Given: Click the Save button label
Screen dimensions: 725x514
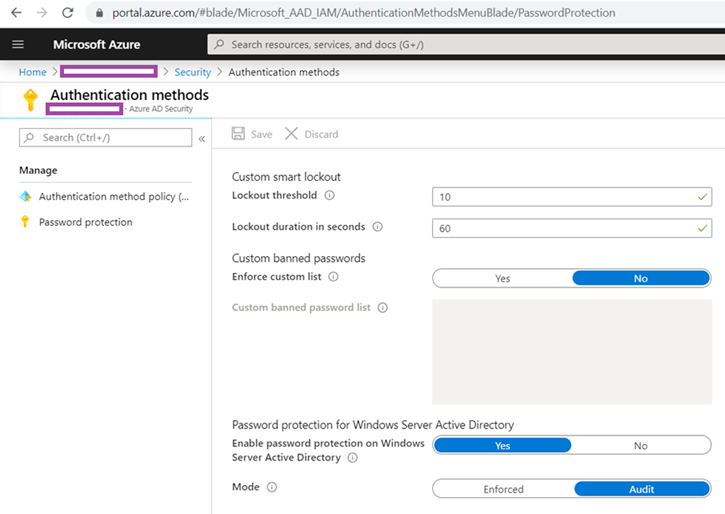Looking at the screenshot, I should click(261, 134).
